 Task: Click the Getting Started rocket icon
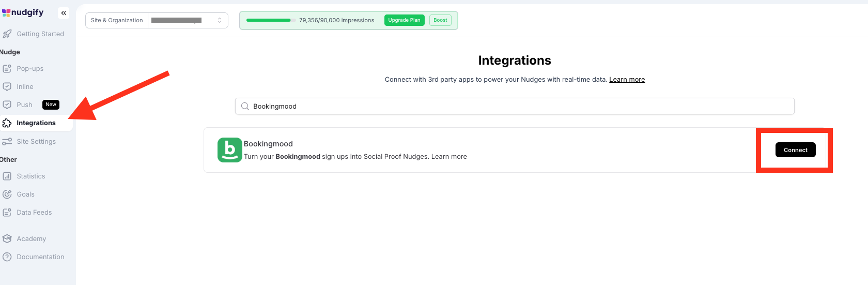[7, 34]
